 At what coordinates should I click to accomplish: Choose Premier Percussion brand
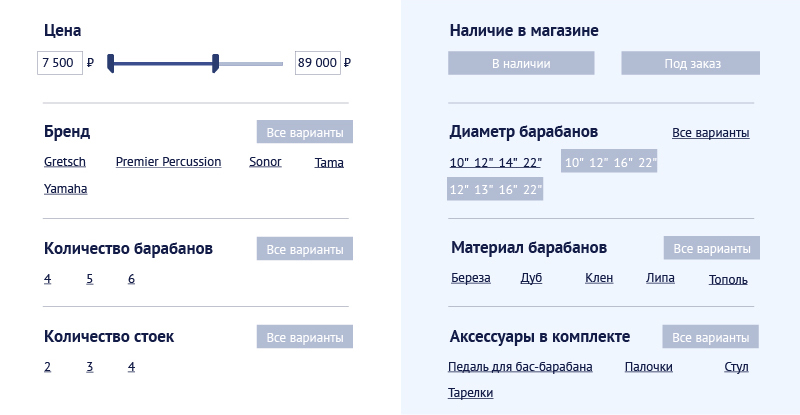(x=168, y=162)
